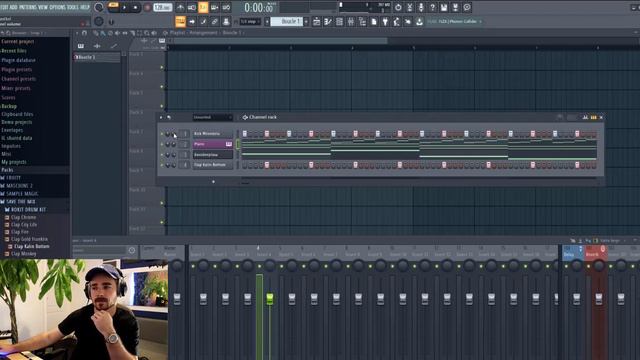
Task: Click the new document icon in toolbar
Action: [373, 21]
